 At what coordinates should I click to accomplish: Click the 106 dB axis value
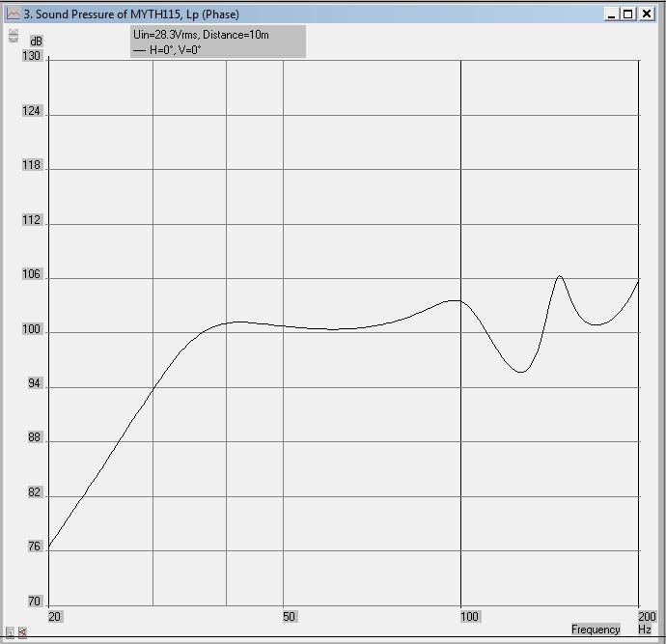click(31, 274)
